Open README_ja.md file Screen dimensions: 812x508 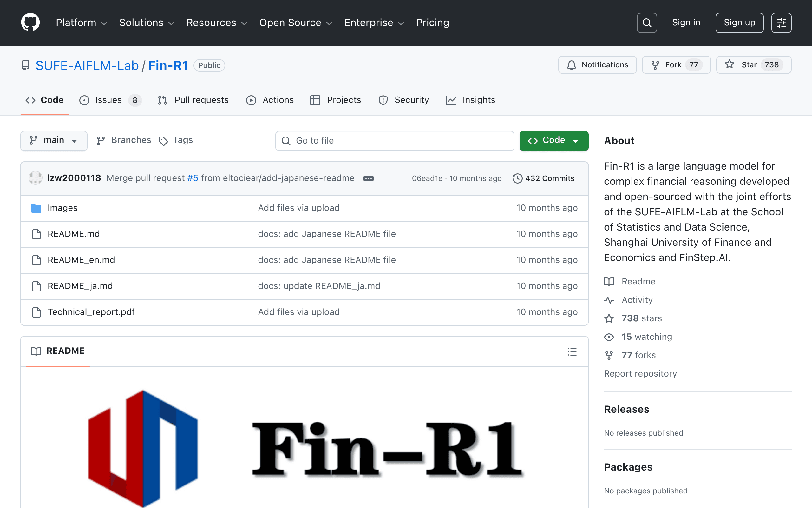click(80, 286)
